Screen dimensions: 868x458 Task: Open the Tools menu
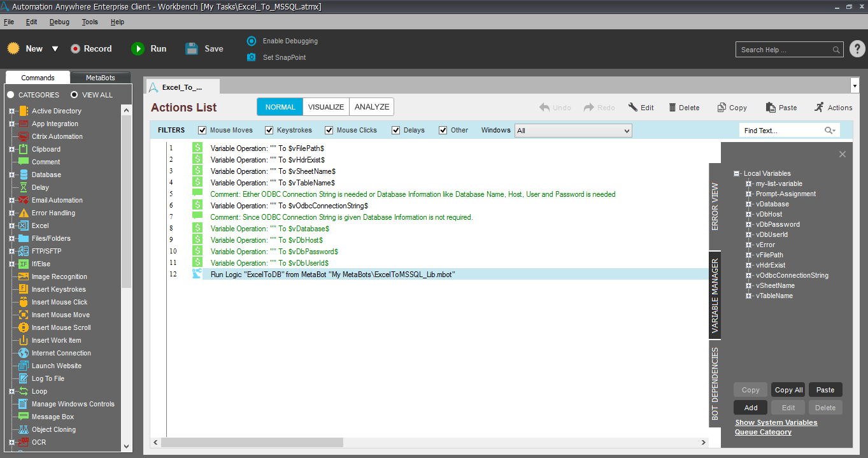(x=90, y=22)
